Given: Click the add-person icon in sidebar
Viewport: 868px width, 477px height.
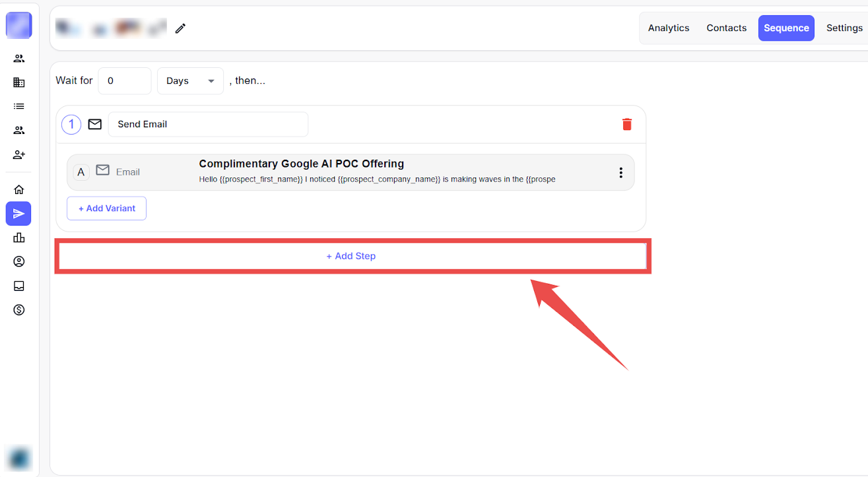Looking at the screenshot, I should 19,154.
